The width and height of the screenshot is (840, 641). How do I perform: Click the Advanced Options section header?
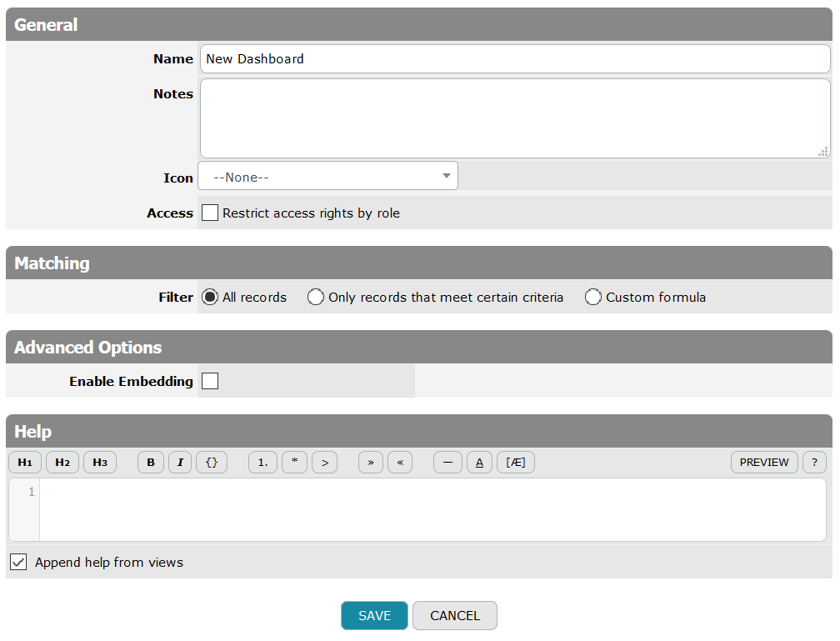pyautogui.click(x=419, y=348)
